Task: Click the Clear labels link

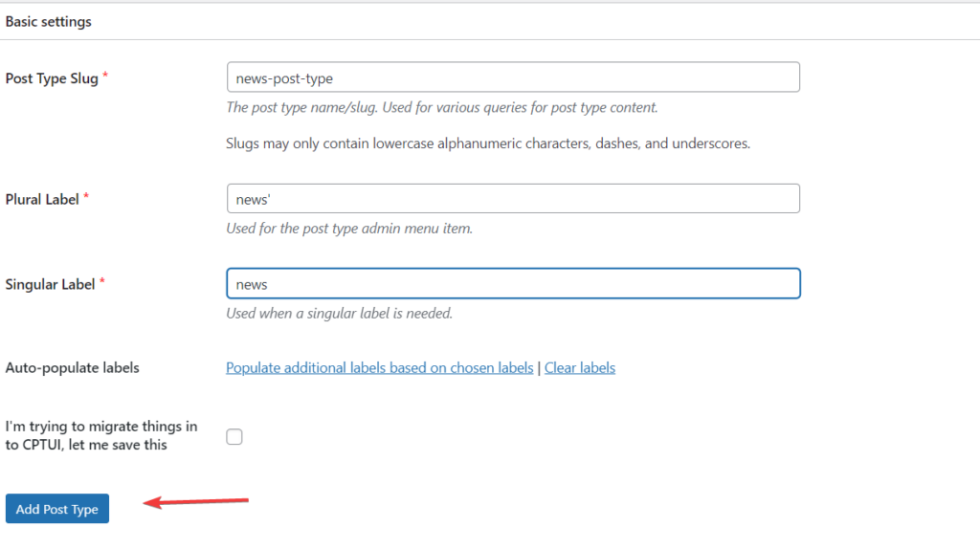Action: point(580,367)
